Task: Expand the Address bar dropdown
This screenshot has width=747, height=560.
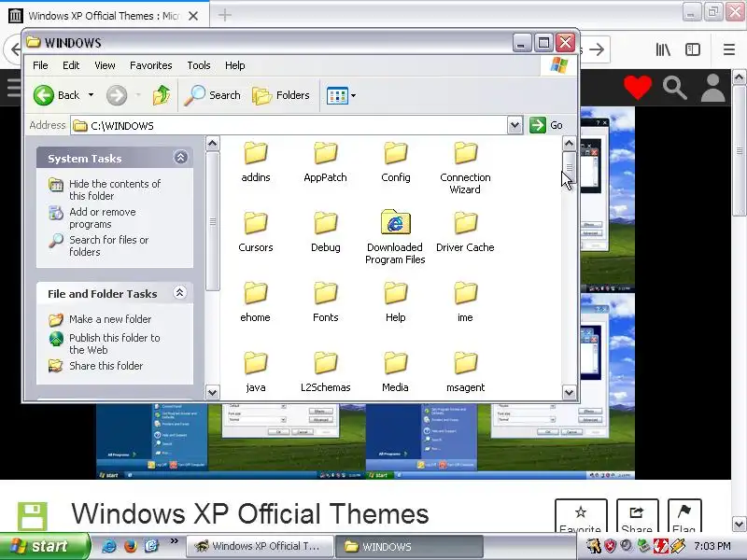Action: tap(515, 125)
